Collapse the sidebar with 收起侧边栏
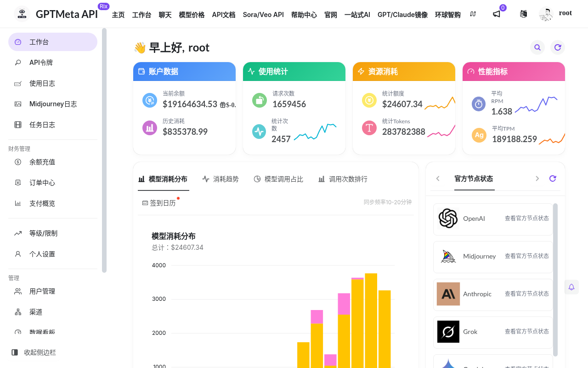Screen dimensions: 588x368 point(34,352)
